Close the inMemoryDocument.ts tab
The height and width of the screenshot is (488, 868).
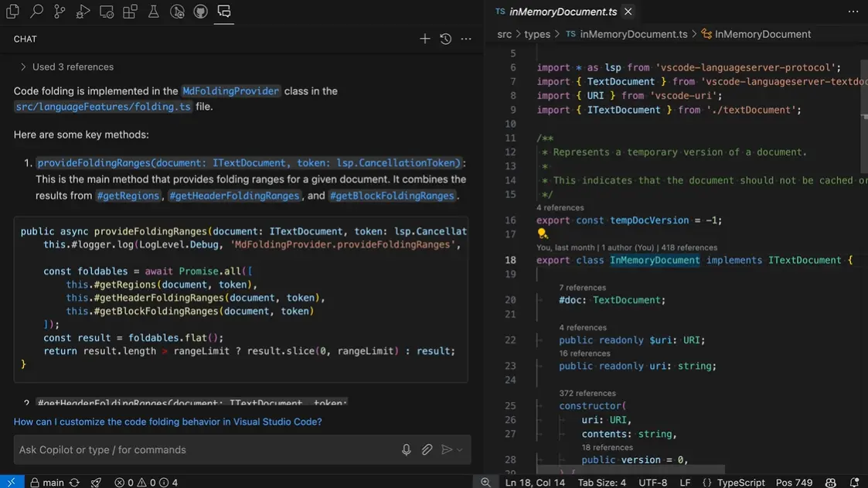coord(628,12)
